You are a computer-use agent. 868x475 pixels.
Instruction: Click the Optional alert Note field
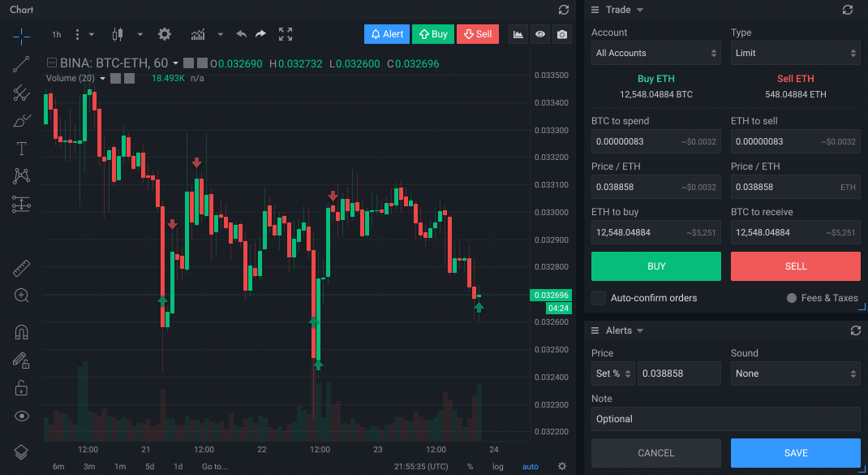[724, 419]
